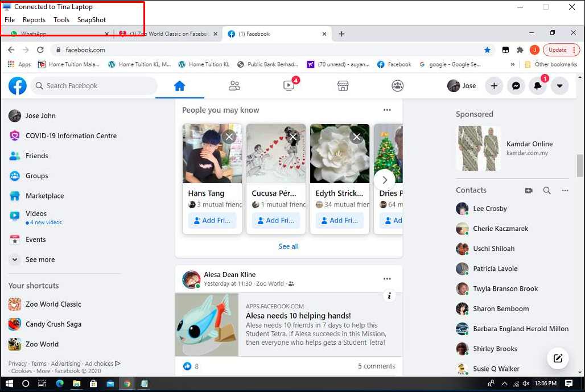Click the search icon beside Contacts

tap(547, 190)
